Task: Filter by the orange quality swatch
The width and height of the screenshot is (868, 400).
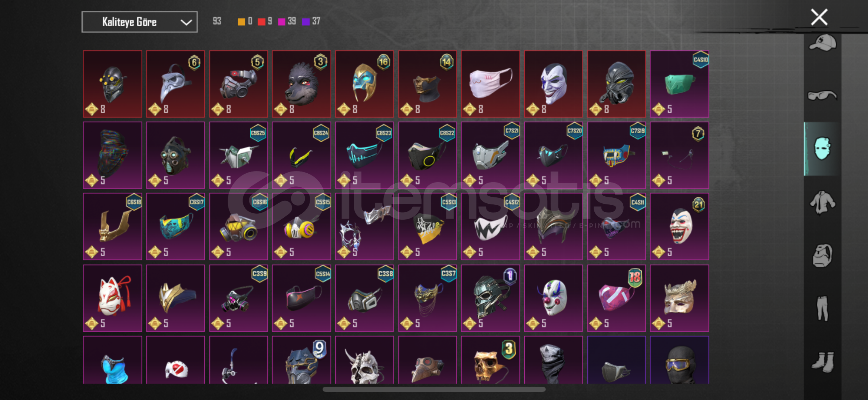Action: tap(241, 21)
